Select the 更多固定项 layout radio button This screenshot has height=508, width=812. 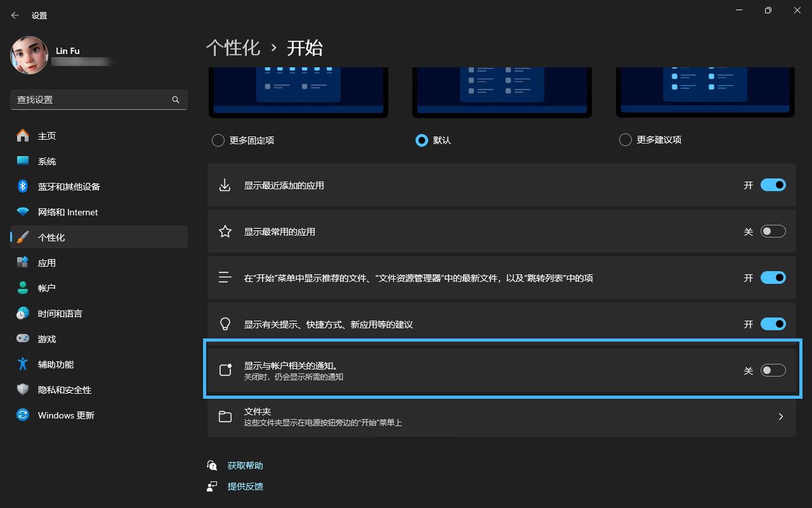click(218, 140)
